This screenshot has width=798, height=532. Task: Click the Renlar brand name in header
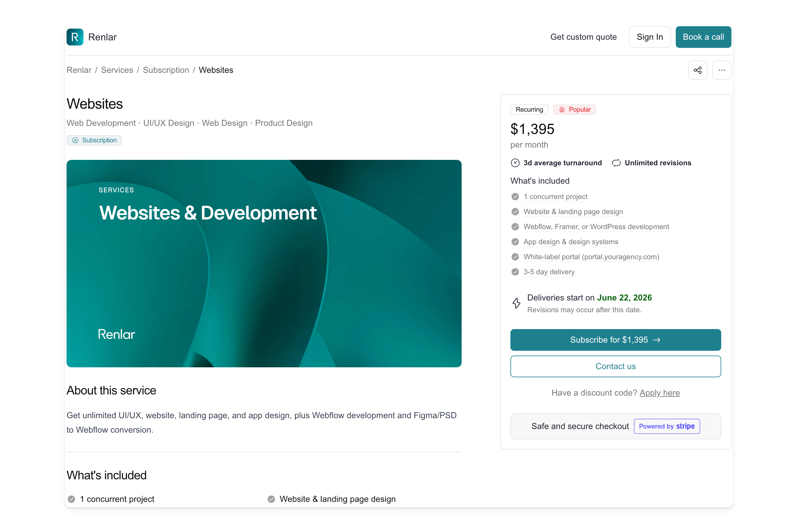pos(102,37)
